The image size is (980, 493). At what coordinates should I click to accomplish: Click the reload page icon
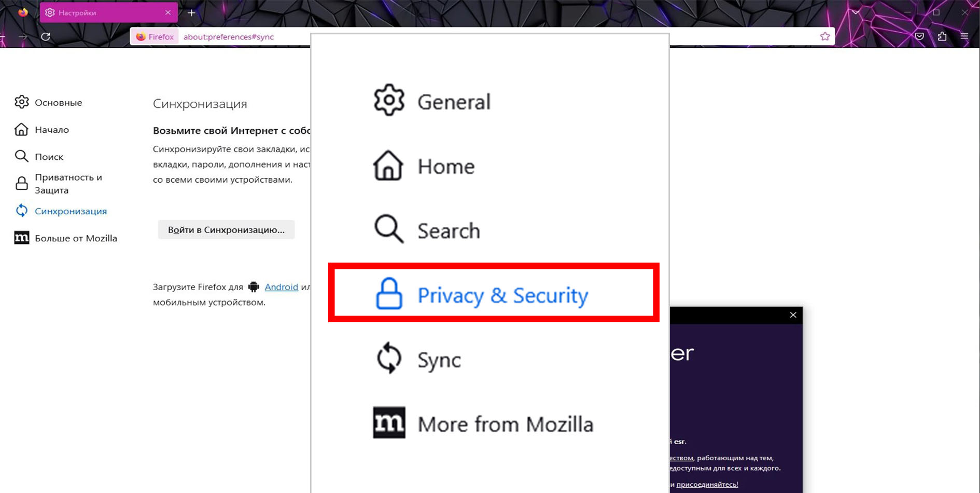point(46,36)
